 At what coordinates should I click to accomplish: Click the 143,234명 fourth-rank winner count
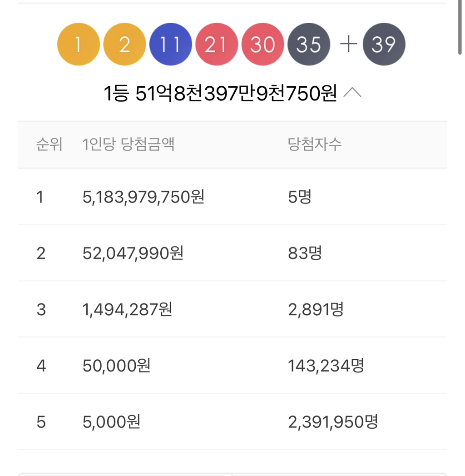pos(326,366)
